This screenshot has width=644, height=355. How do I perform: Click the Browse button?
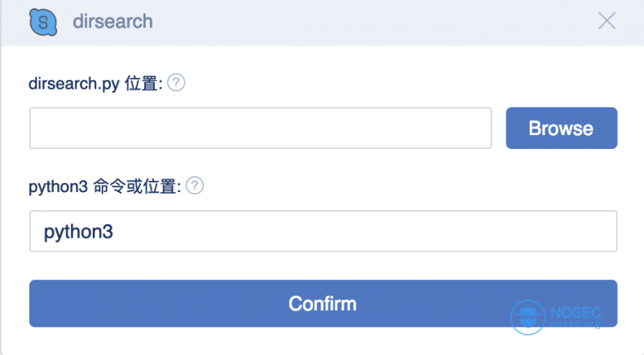click(562, 128)
